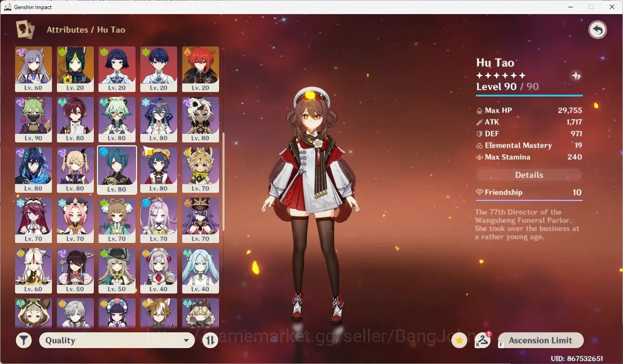This screenshot has width=623, height=364.
Task: Select Layla the Cryo character
Action: pos(158,120)
